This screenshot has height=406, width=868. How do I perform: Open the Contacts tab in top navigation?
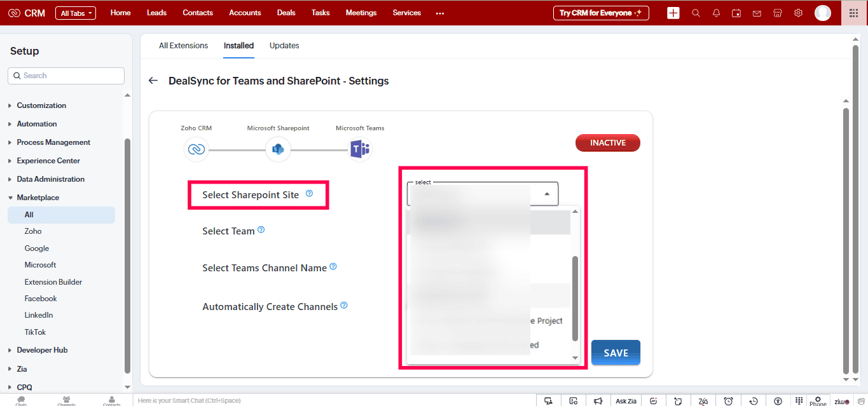(x=198, y=13)
